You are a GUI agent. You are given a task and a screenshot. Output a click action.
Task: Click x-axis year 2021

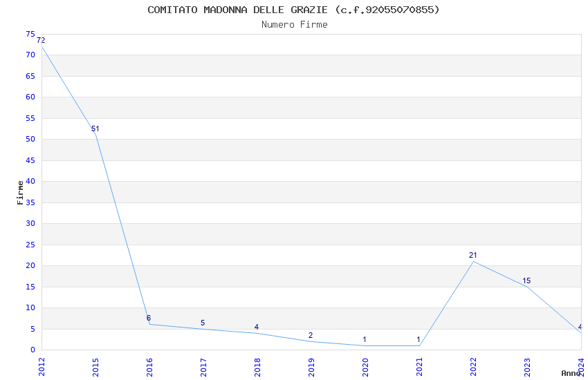420,367
